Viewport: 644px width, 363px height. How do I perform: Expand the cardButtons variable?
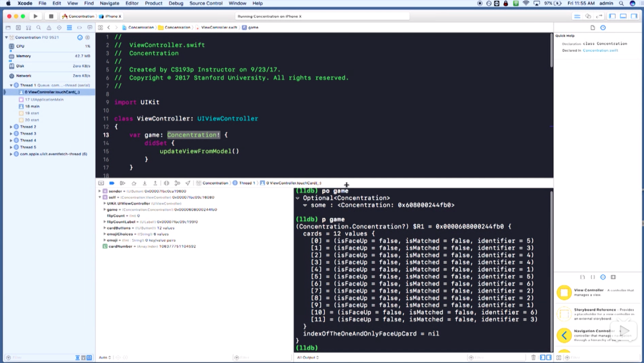[105, 228]
